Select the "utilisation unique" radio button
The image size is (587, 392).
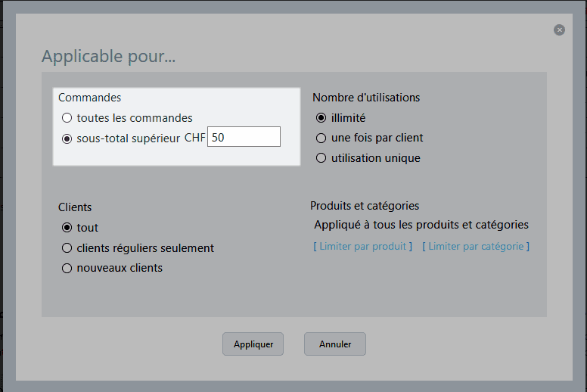[321, 158]
